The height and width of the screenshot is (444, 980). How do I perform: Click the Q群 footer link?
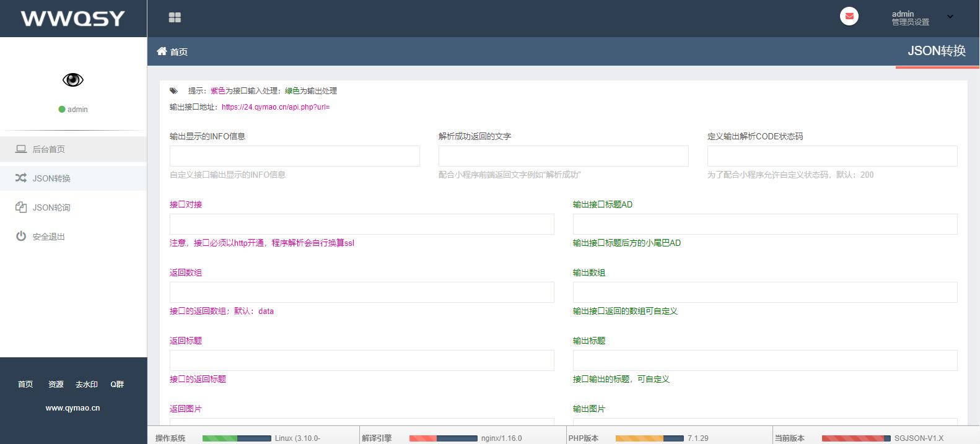[117, 385]
